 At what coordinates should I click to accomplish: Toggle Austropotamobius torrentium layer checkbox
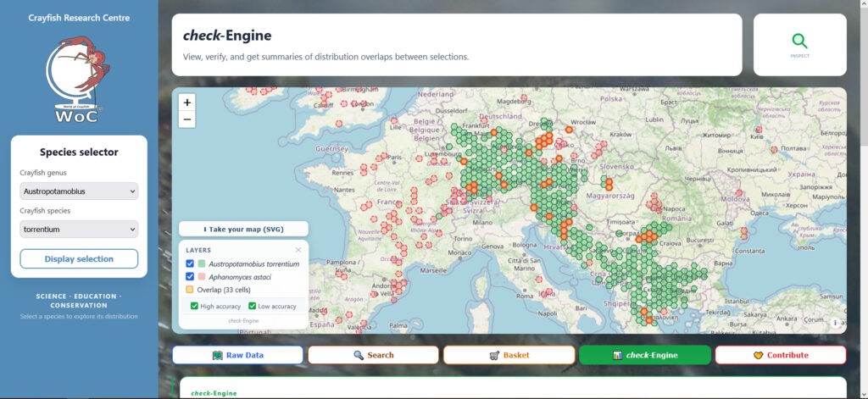190,264
